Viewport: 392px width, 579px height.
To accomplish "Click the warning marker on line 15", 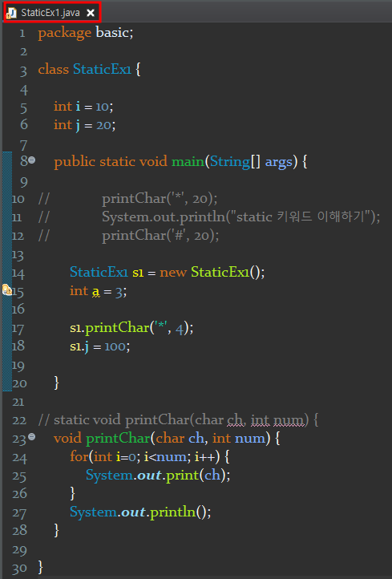I will click(x=6, y=290).
